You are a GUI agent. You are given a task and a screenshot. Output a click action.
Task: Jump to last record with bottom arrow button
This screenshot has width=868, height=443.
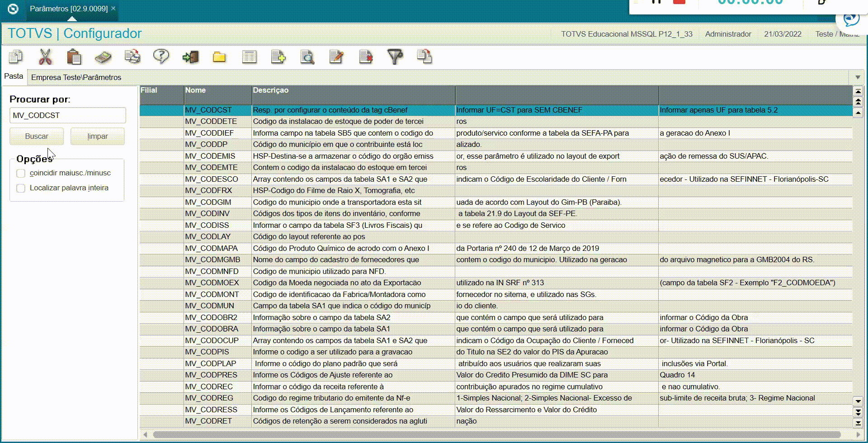tap(858, 423)
